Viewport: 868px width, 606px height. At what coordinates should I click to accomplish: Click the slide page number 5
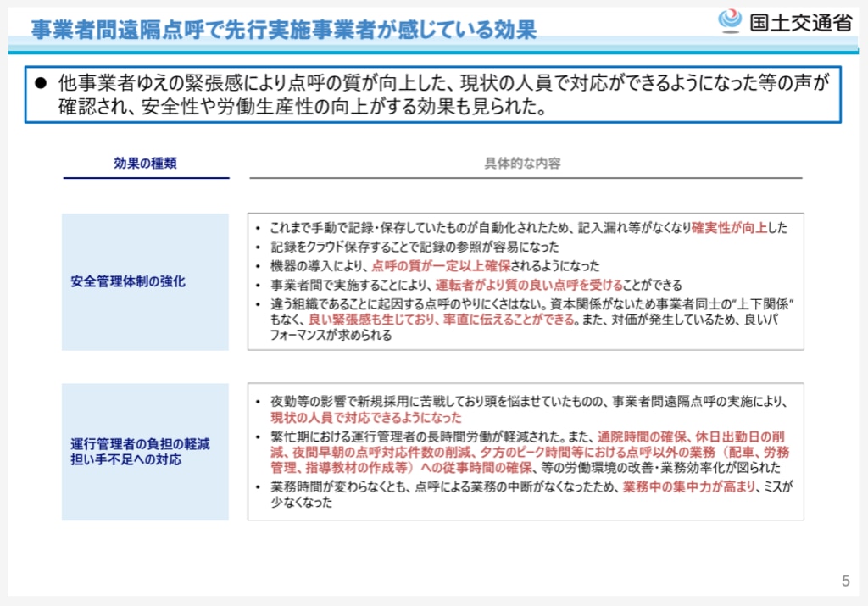point(844,581)
